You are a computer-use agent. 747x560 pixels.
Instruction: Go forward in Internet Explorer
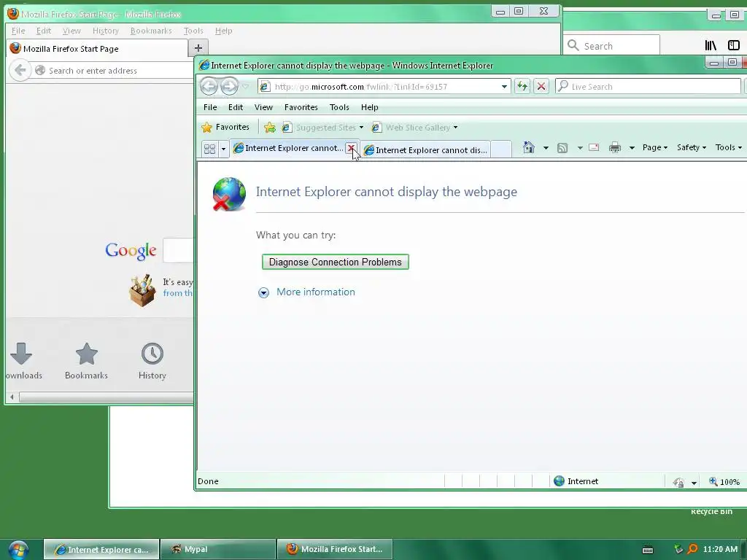click(x=229, y=86)
